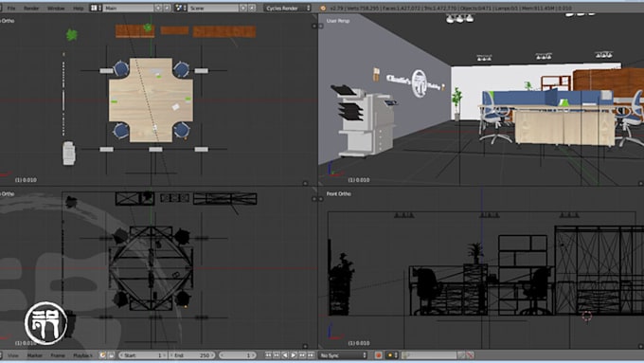Click the End frame field
This screenshot has width=644, height=363.
pyautogui.click(x=192, y=355)
